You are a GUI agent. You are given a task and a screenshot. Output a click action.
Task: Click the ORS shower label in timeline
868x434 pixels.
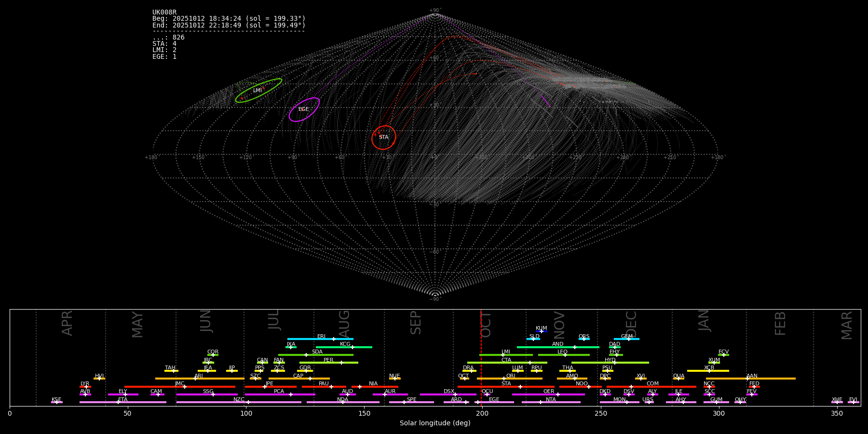point(584,337)
